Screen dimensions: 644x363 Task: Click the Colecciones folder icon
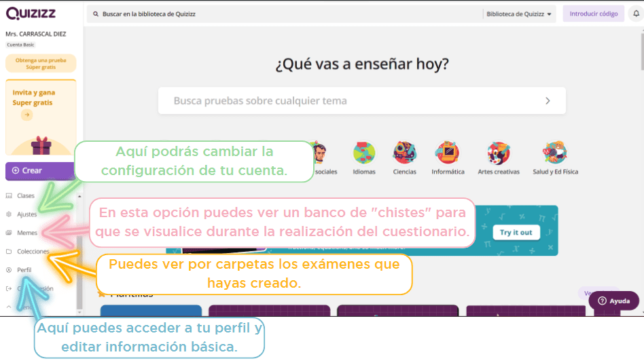coord(9,252)
